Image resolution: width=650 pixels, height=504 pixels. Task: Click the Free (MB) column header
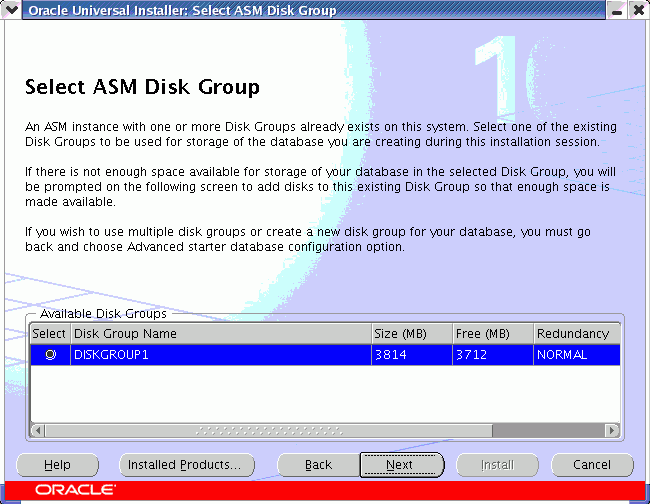(x=492, y=334)
